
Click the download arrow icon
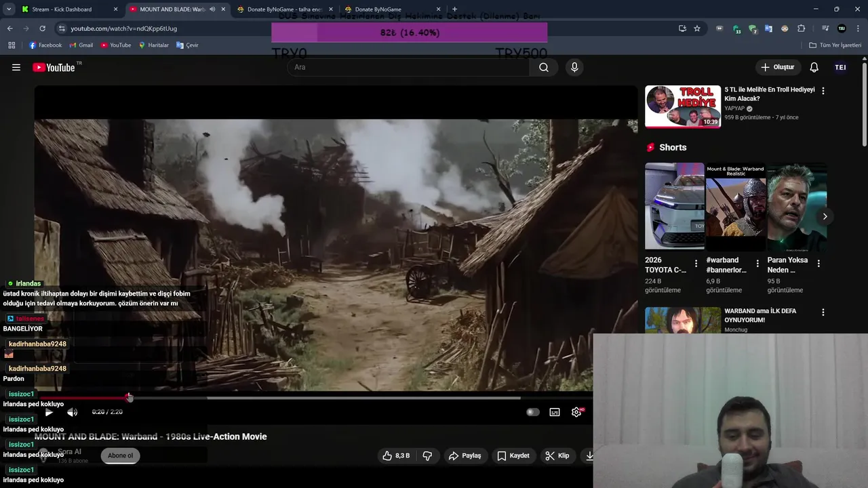click(589, 455)
